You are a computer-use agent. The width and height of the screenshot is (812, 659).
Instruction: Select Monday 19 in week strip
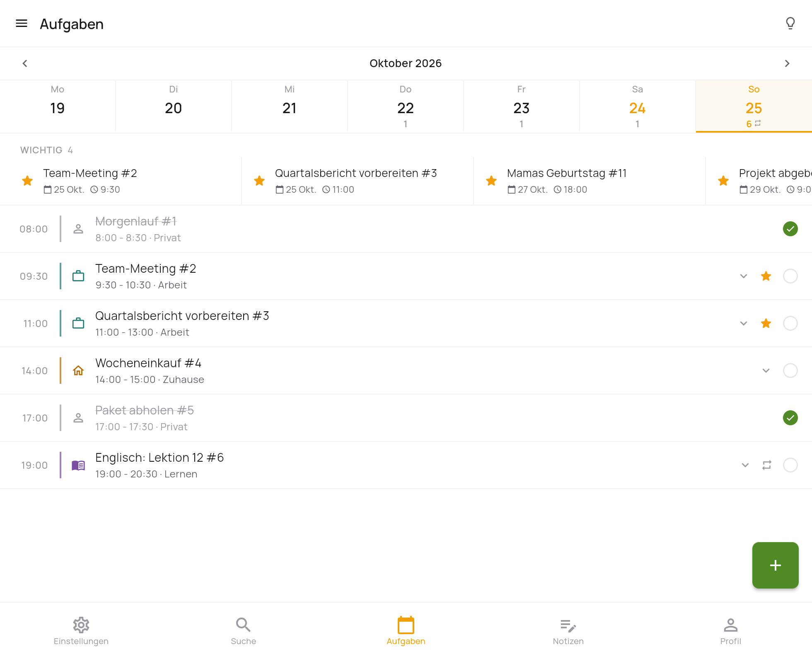pyautogui.click(x=58, y=107)
